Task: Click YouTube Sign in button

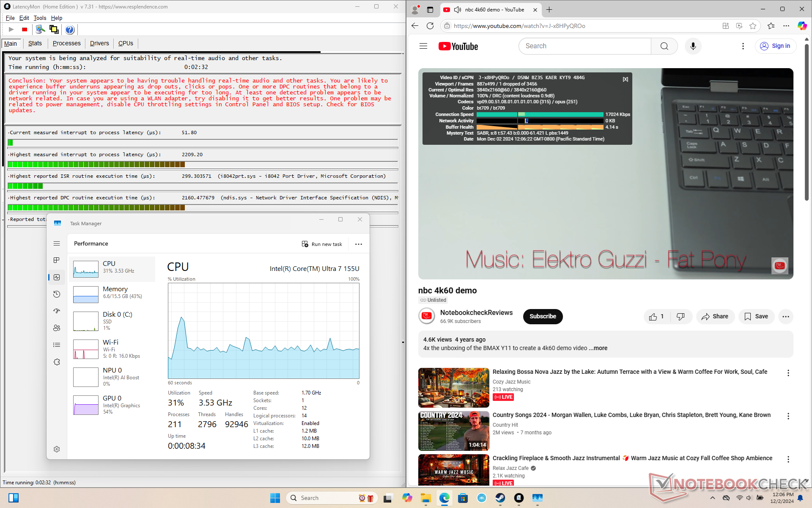Action: click(x=775, y=46)
